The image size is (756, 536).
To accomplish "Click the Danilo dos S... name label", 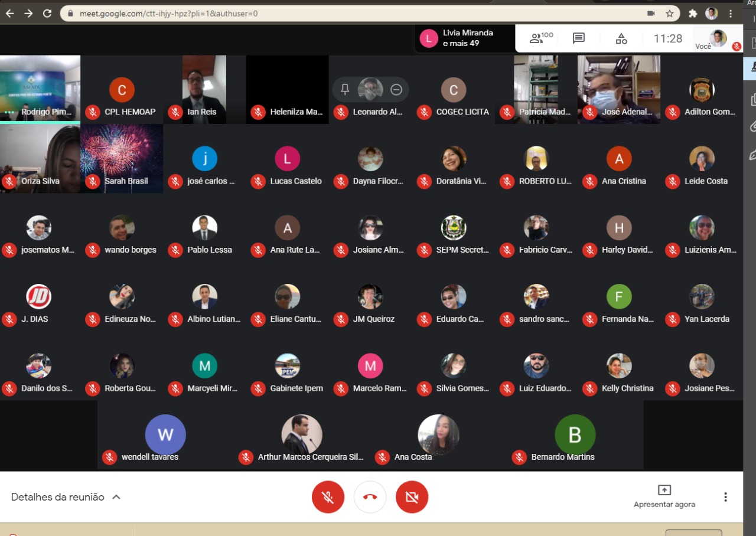I will 47,388.
